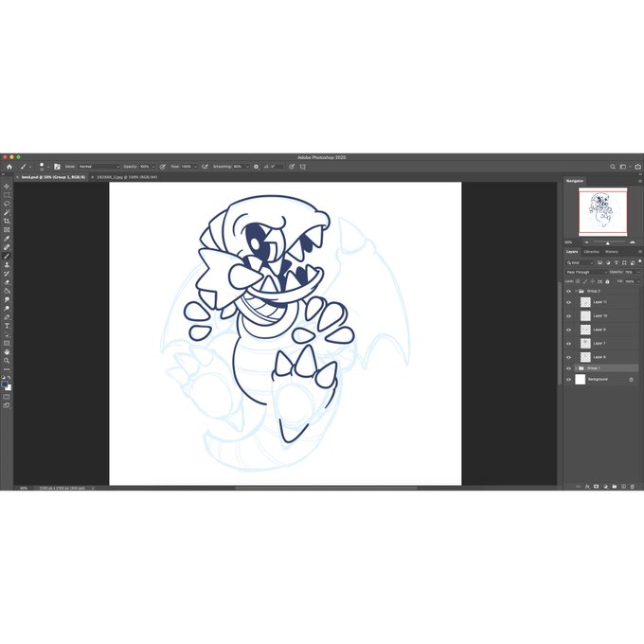
Task: Select the Type tool
Action: tap(7, 326)
